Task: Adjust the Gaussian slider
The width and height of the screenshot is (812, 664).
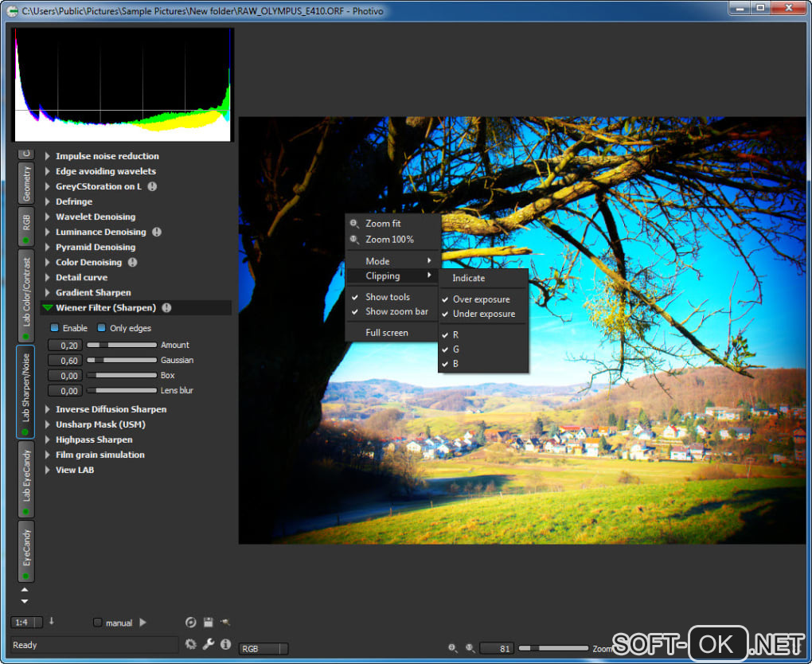Action: point(122,360)
